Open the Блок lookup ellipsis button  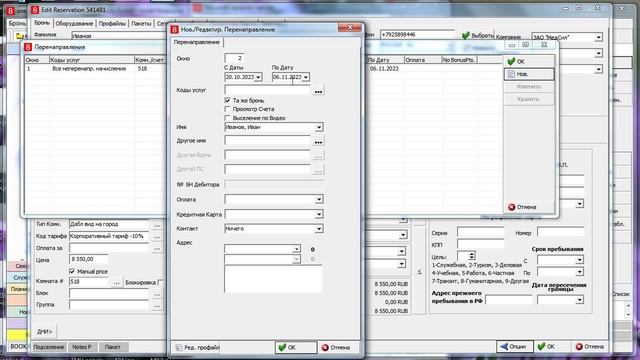pos(157,294)
